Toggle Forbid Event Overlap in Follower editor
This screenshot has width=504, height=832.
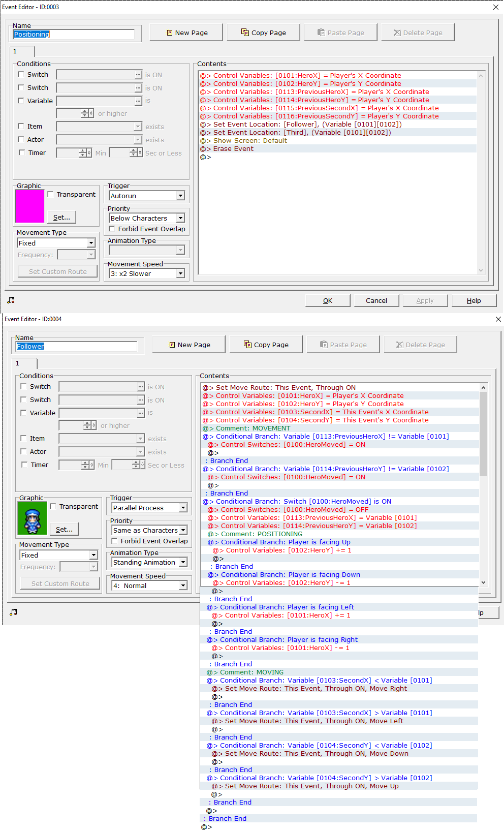[x=114, y=541]
